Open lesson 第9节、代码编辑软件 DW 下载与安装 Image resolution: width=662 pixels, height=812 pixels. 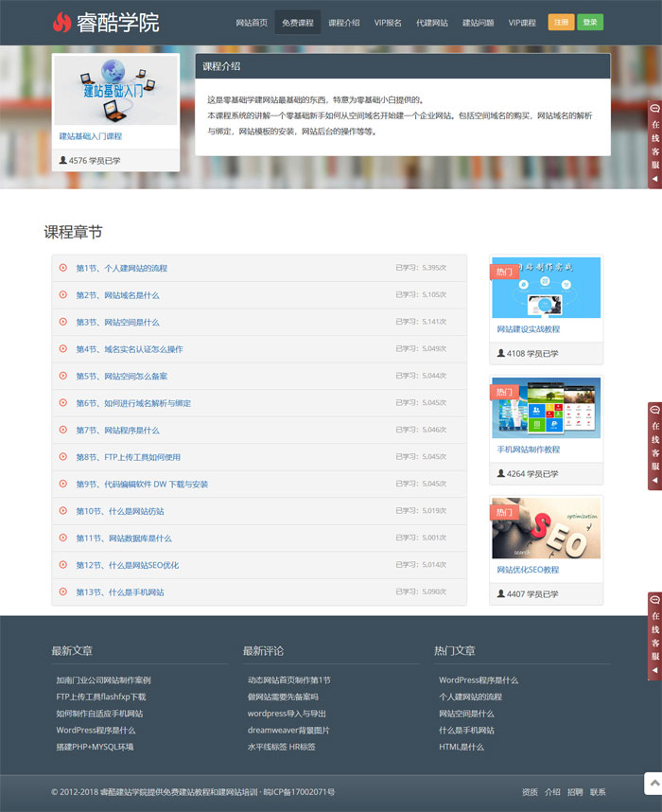point(142,484)
